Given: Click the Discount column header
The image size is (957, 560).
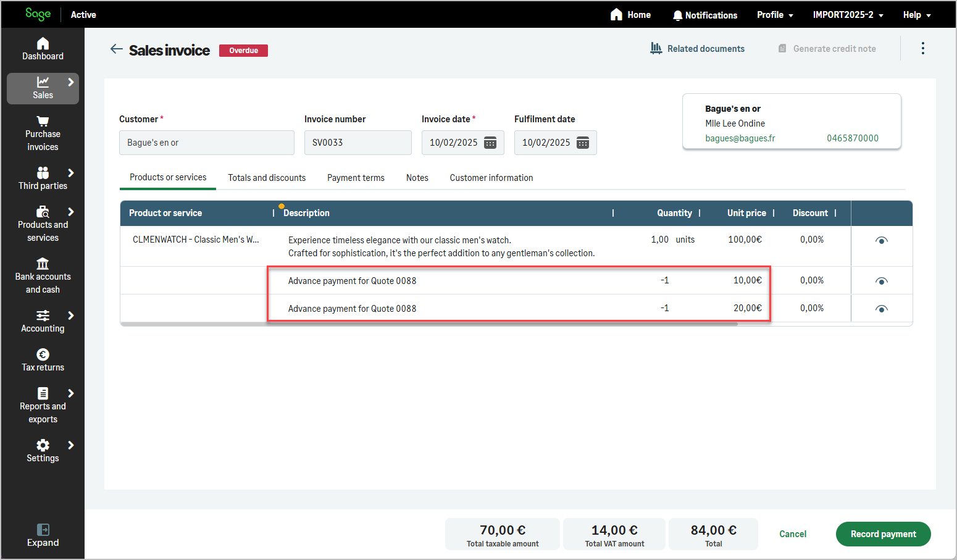Looking at the screenshot, I should 810,213.
